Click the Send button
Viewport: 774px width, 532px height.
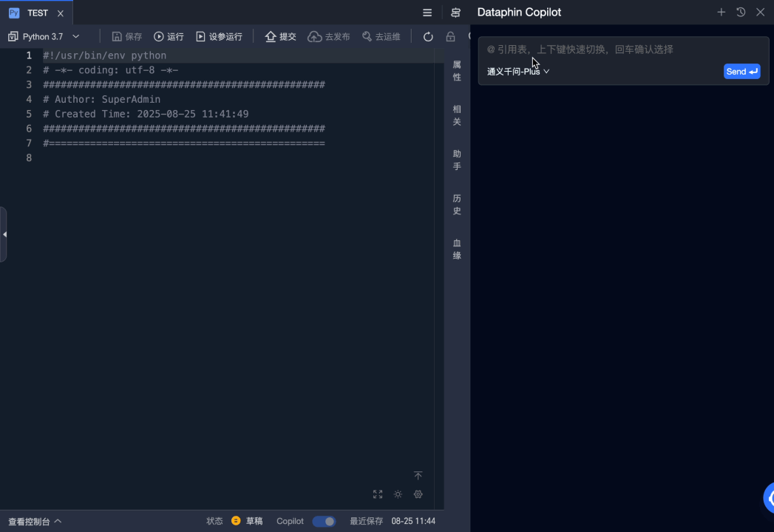(x=742, y=72)
